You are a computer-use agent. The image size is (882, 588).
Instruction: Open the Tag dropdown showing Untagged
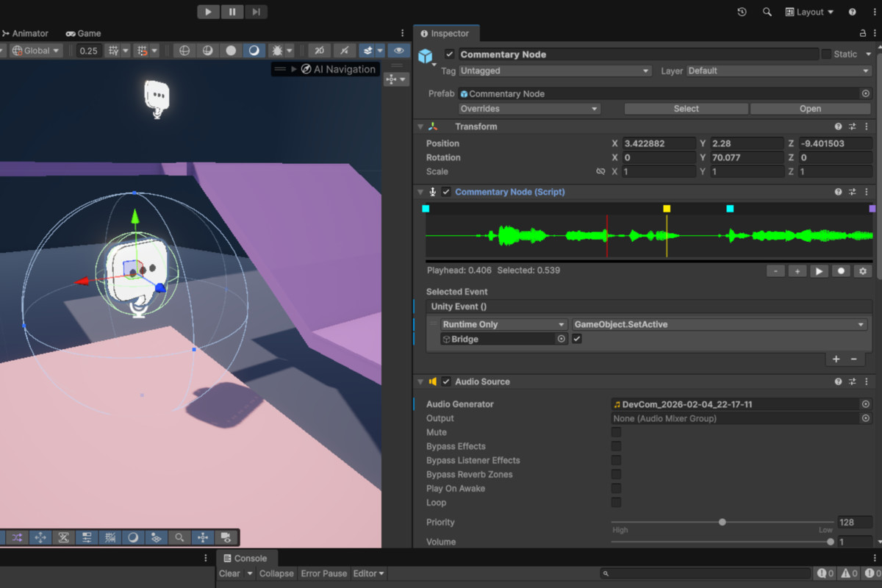(555, 71)
